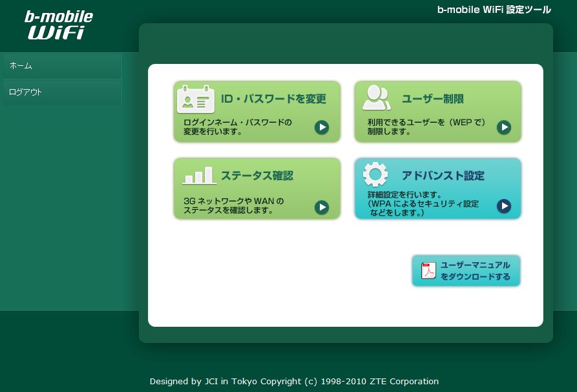Click the b-mobile WiFi 設定ツール title
The height and width of the screenshot is (392, 577).
click(x=494, y=10)
